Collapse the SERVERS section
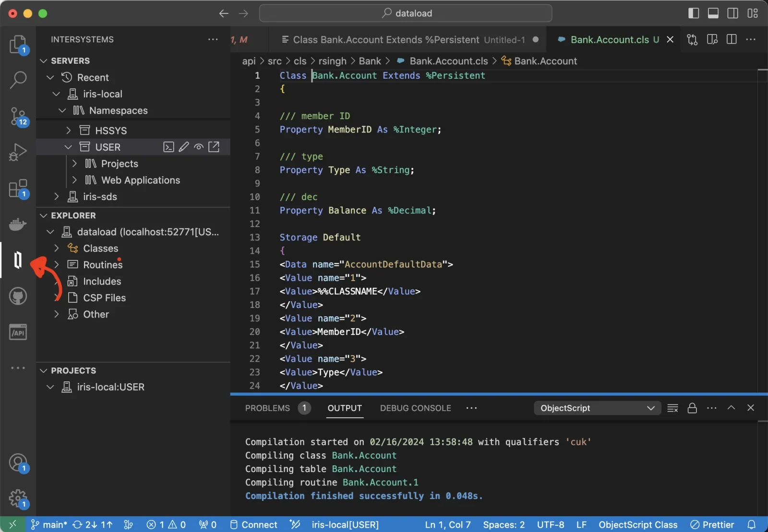768x532 pixels. pyautogui.click(x=44, y=61)
